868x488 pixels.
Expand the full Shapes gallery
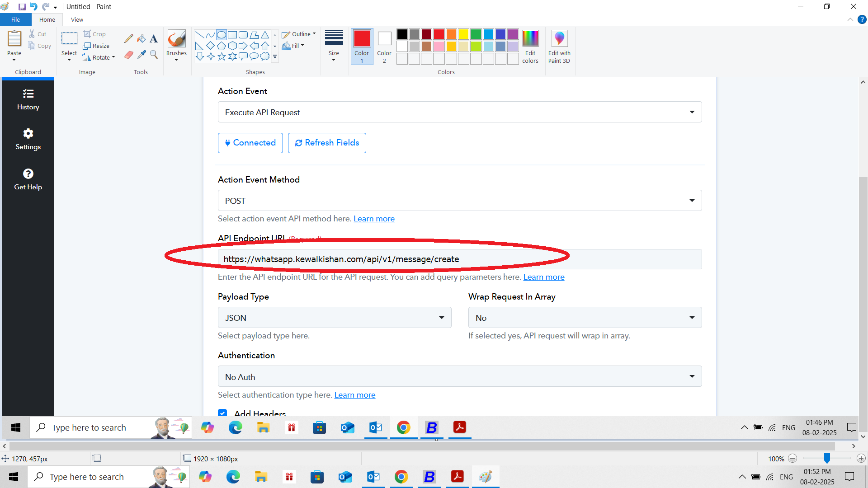[275, 57]
